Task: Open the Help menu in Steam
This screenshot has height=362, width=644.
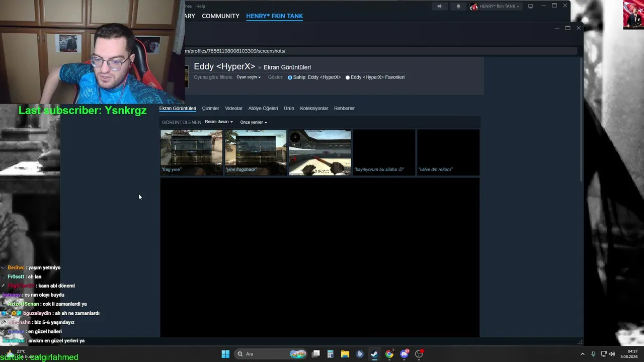Action: [x=201, y=6]
